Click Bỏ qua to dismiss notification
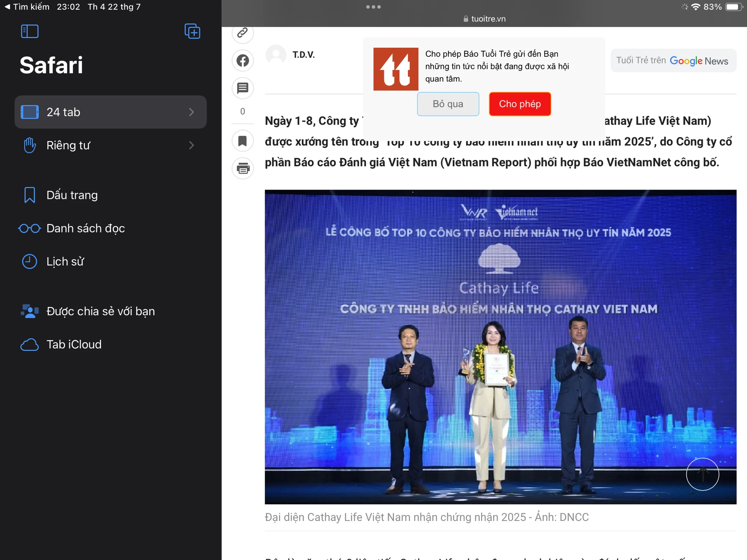 click(x=448, y=104)
